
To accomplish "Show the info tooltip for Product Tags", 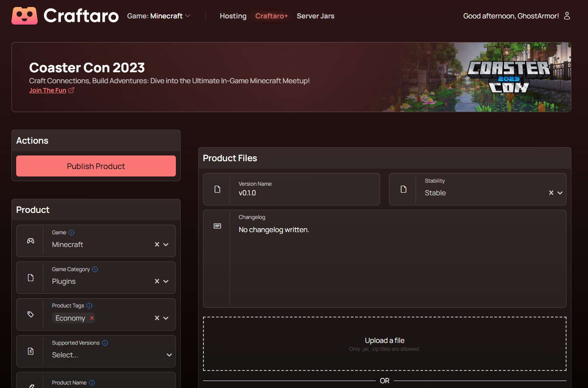I will 89,306.
